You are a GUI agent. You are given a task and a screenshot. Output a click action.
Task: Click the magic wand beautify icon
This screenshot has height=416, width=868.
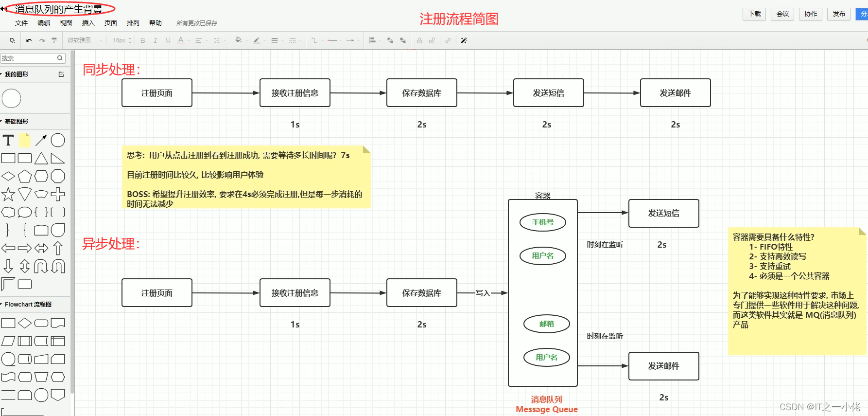(x=464, y=40)
